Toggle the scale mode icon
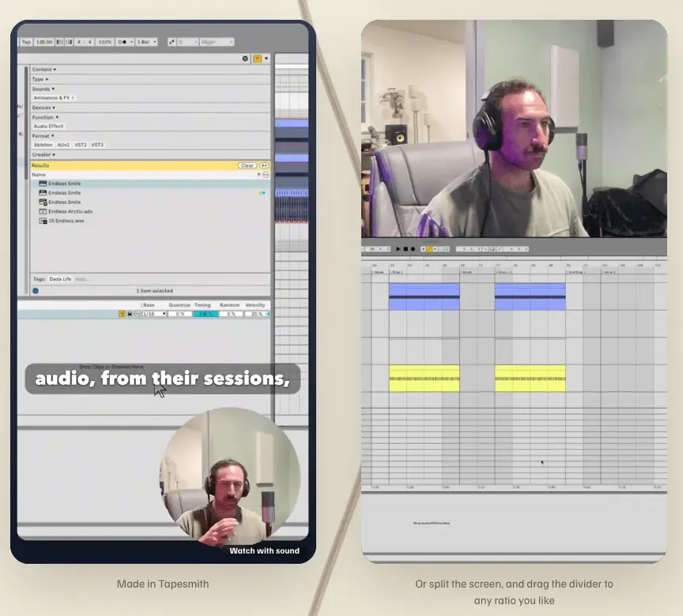The height and width of the screenshot is (616, 683). pos(172,42)
